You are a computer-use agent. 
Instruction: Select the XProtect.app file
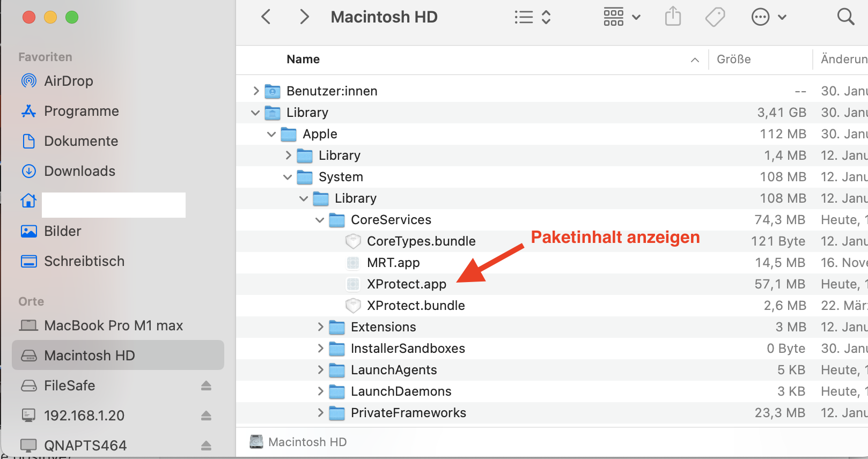click(x=406, y=284)
